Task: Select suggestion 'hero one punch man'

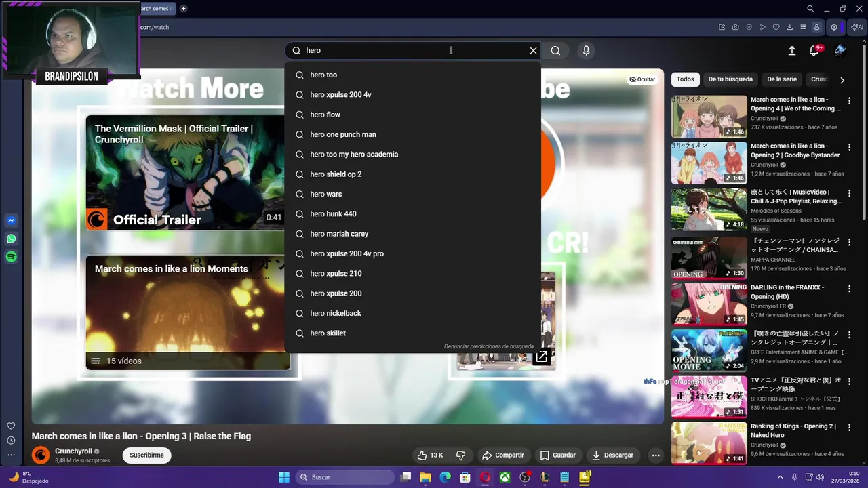Action: coord(413,134)
